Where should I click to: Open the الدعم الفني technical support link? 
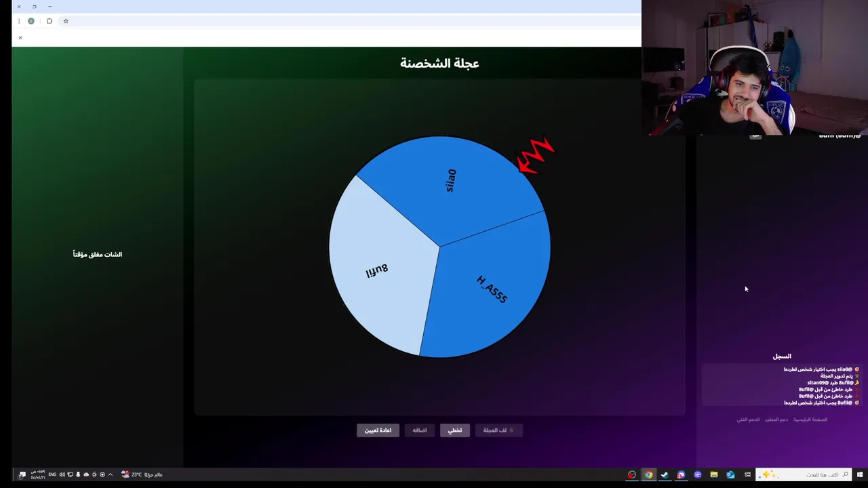click(748, 420)
